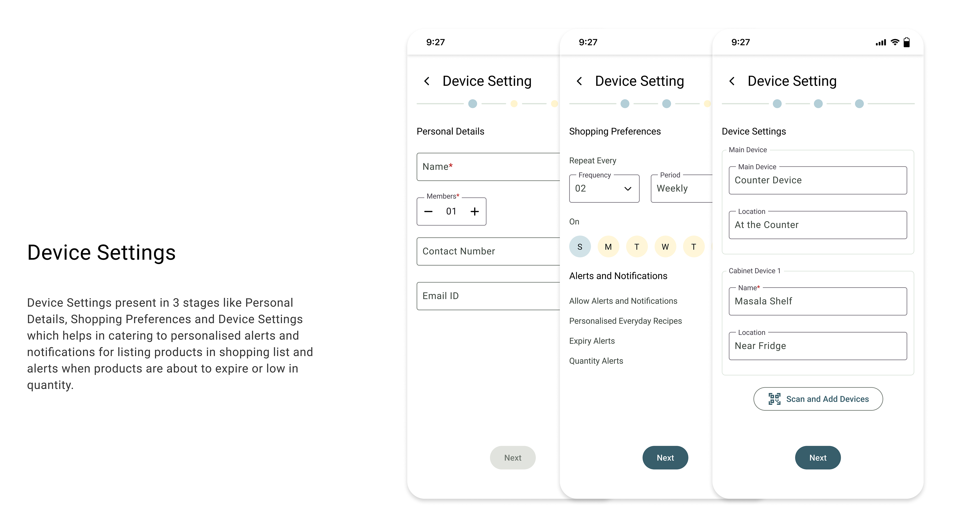Toggle Wednesday day chip
The image size is (980, 527).
pos(665,247)
